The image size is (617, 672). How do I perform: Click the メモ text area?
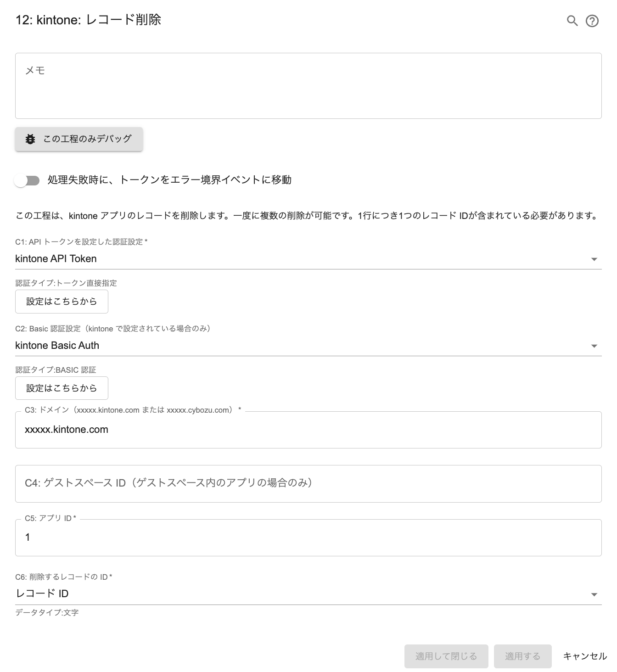click(308, 86)
